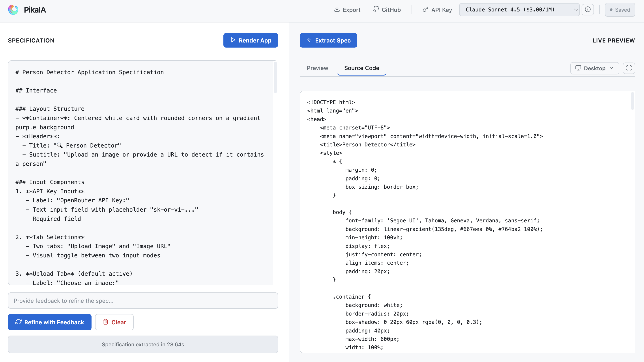Screen dimensions: 644x362
Task: Toggle fullscreen preview mode
Action: pos(629,68)
